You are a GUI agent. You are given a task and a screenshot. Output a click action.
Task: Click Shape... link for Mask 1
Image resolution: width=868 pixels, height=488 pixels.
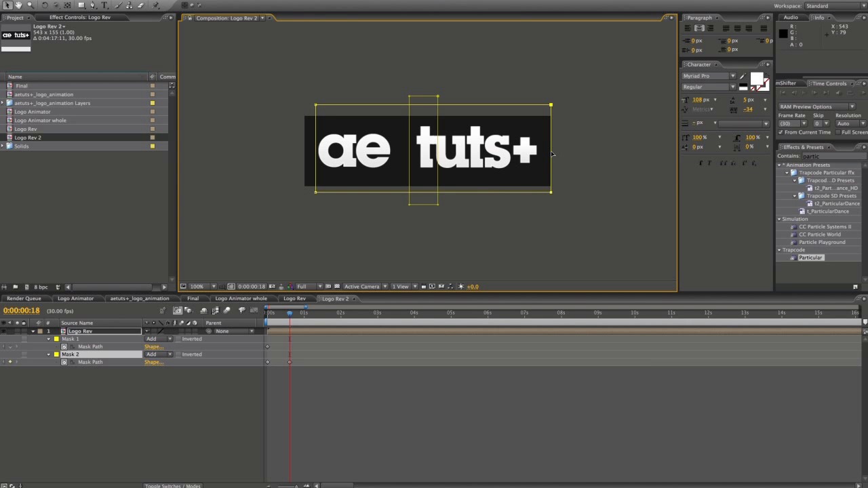click(154, 346)
